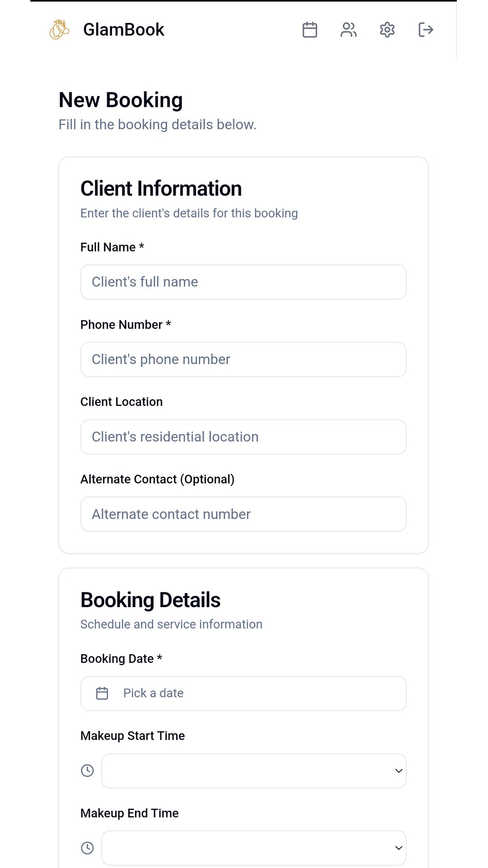Open the Makeup End Time dropdown
Viewport: 488px width, 868px height.
tap(253, 848)
